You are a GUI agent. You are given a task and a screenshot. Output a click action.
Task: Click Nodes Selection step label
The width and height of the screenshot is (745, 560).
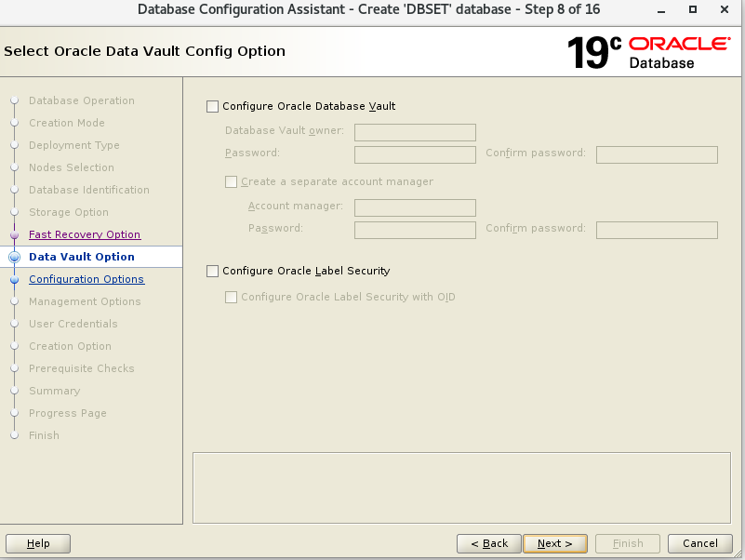[x=72, y=167]
